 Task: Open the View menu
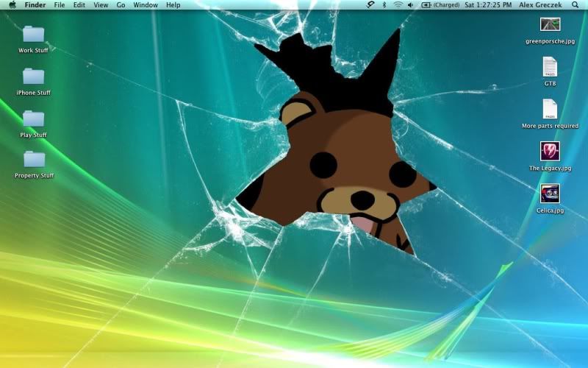[x=101, y=5]
